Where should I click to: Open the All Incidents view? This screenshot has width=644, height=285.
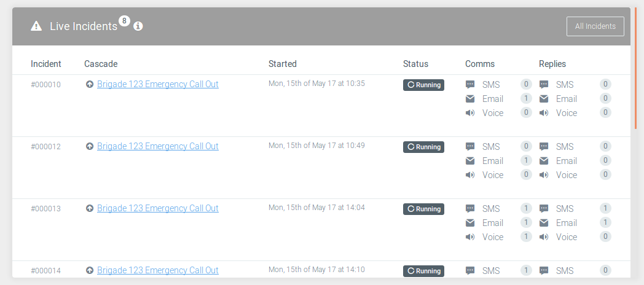pyautogui.click(x=595, y=26)
